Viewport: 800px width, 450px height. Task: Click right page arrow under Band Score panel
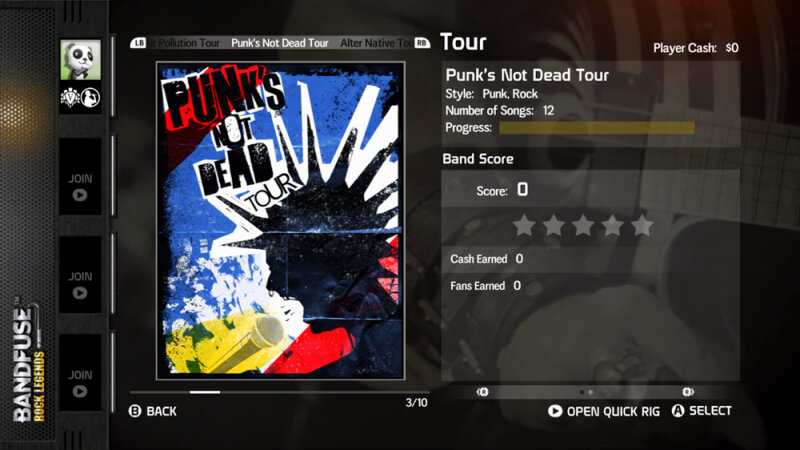(688, 392)
